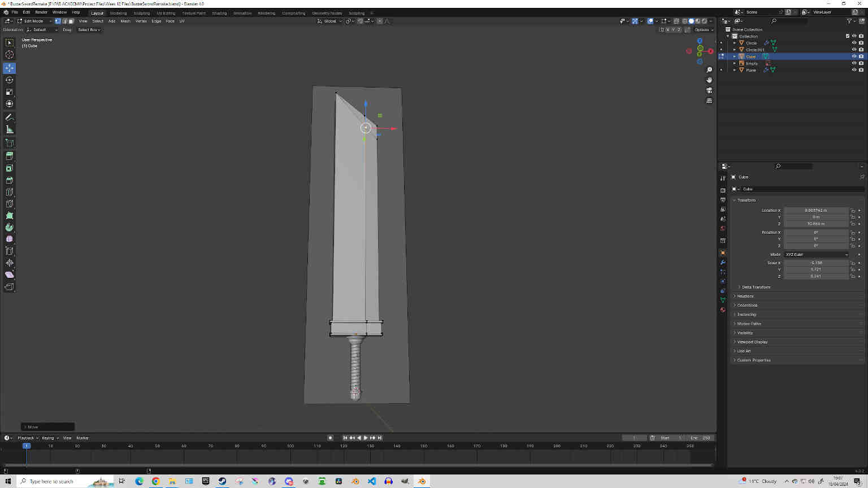Open the Vertex menu in viewport header
The image size is (868, 488).
pyautogui.click(x=141, y=21)
